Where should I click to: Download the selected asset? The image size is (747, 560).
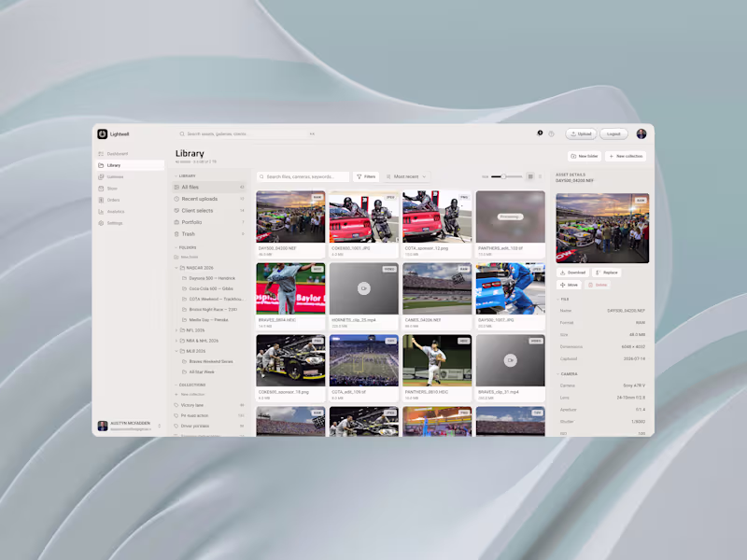click(x=572, y=273)
